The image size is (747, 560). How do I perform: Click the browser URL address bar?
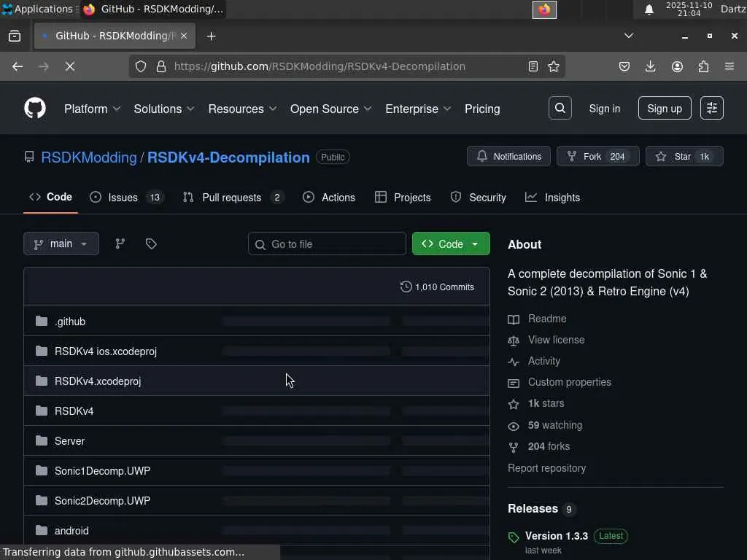point(348,66)
